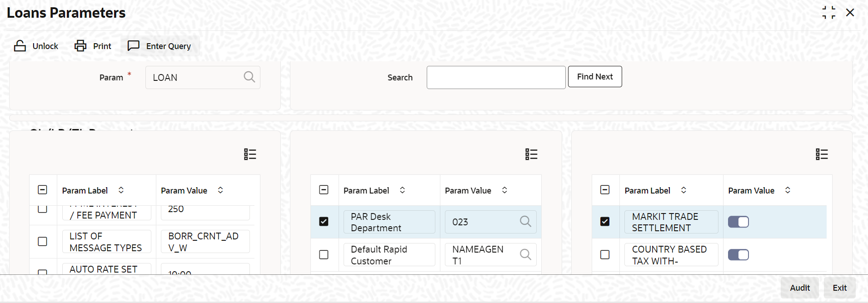Viewport: 868px width, 303px height.
Task: Open list view icon in middle table panel
Action: pyautogui.click(x=531, y=154)
